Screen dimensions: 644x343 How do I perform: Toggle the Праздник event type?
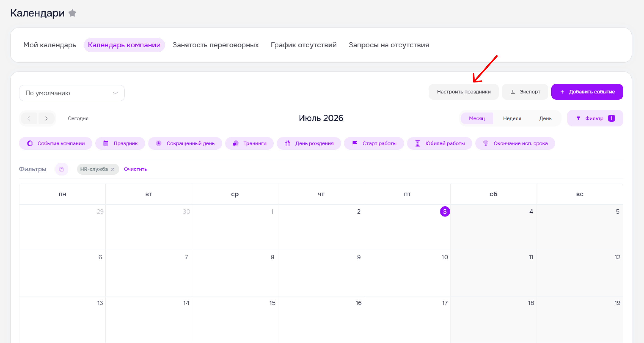tap(120, 143)
